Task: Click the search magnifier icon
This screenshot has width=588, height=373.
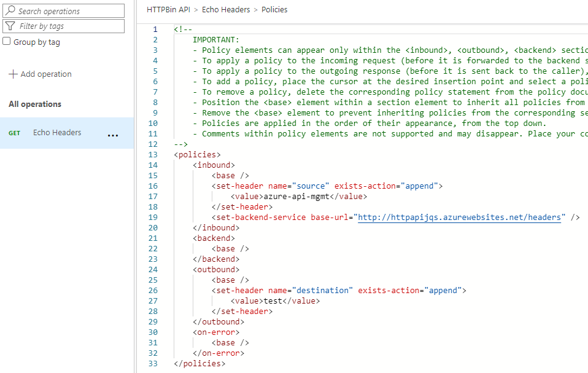Action: [x=11, y=10]
